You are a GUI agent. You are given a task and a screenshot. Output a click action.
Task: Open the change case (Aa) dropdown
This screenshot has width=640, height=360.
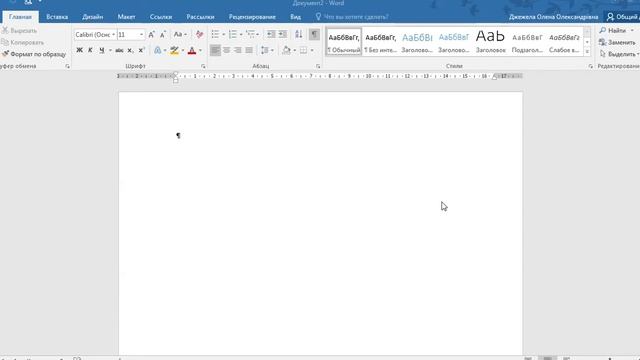tap(180, 34)
